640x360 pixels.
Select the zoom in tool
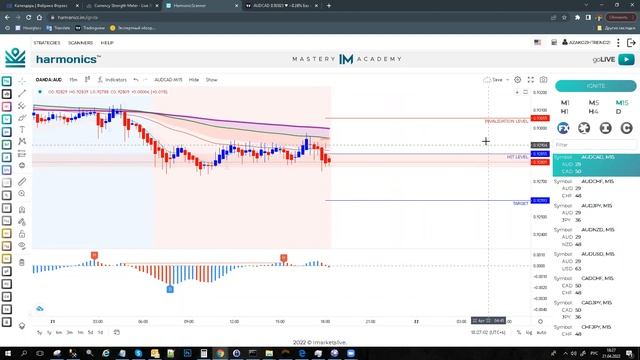tap(22, 193)
